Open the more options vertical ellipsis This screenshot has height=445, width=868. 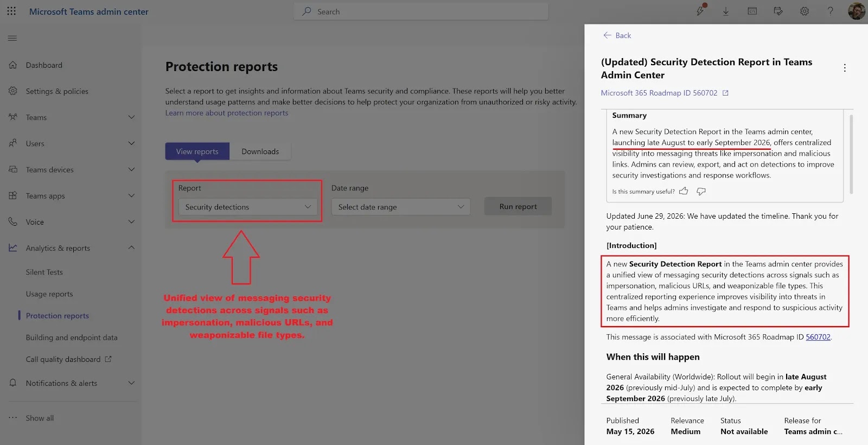(845, 68)
